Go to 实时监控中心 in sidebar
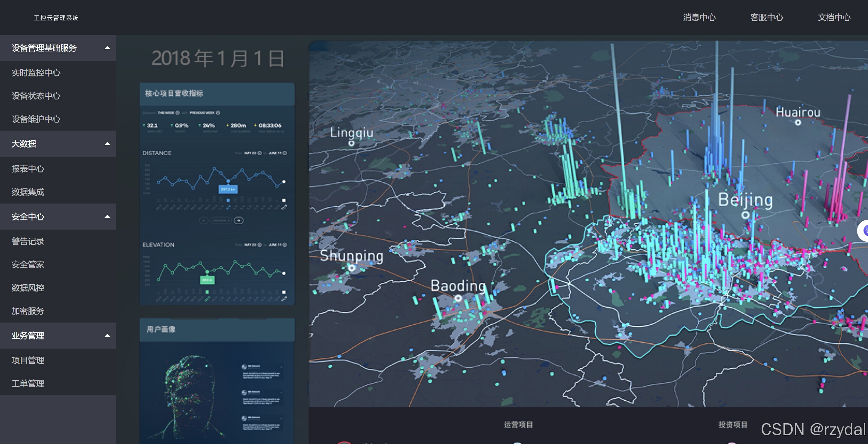Image resolution: width=868 pixels, height=444 pixels. pos(36,73)
